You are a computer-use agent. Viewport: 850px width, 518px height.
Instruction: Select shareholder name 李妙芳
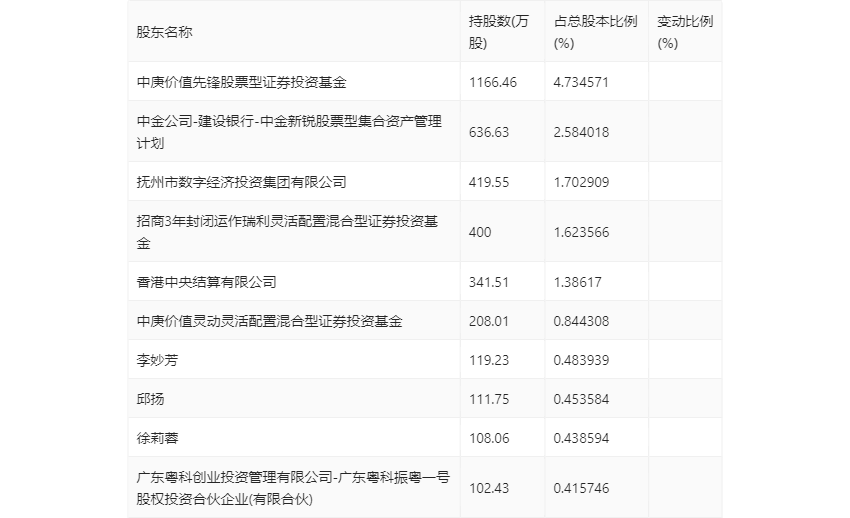[157, 360]
